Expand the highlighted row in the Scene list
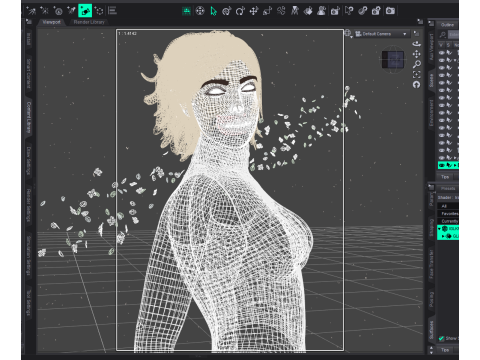Image resolution: width=480 pixels, height=360 pixels. (456, 165)
